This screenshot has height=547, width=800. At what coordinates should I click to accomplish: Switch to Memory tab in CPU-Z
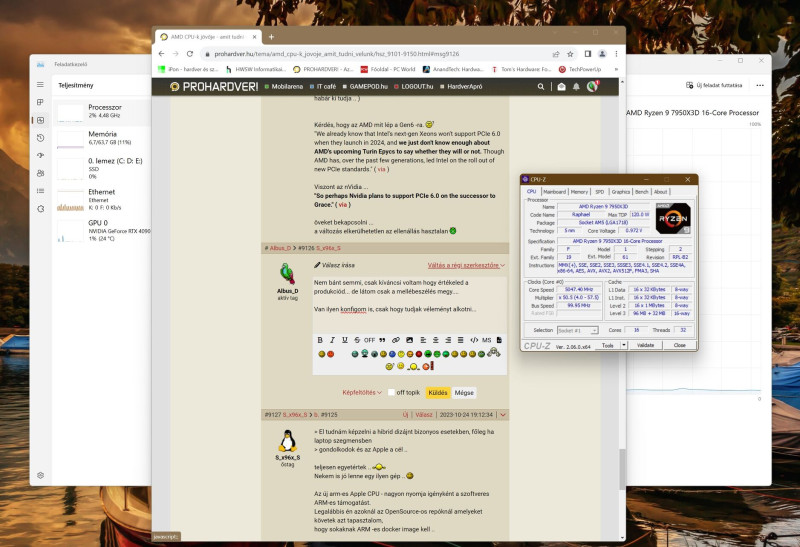click(x=579, y=192)
